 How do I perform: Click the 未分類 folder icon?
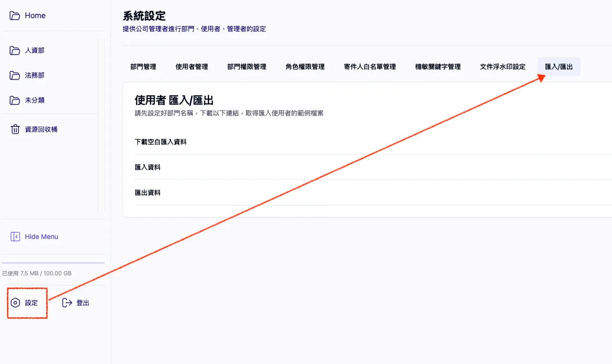tap(15, 100)
